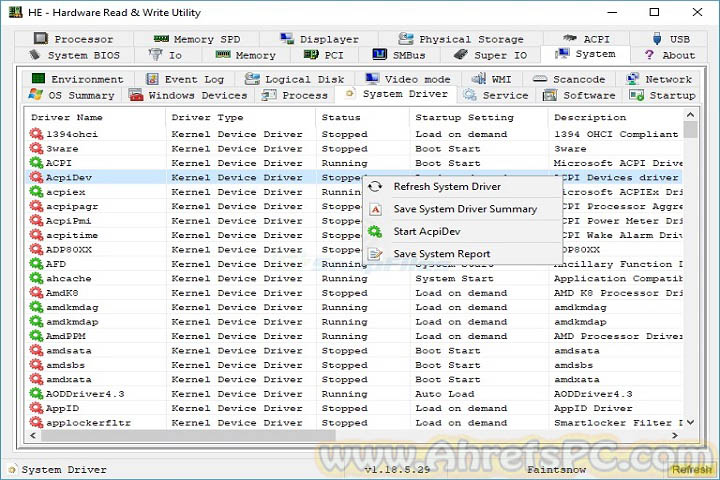Select the ADP80XX driver name
This screenshot has height=480, width=720.
(69, 249)
